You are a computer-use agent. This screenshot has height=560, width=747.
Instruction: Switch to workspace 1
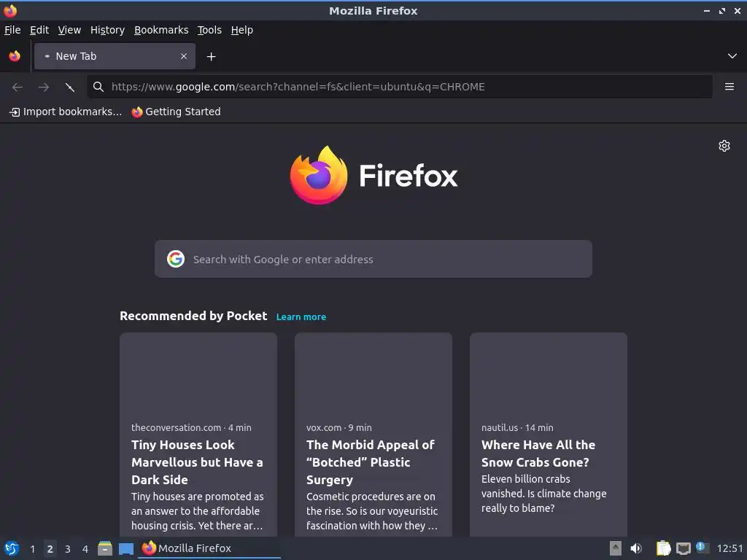(x=32, y=549)
